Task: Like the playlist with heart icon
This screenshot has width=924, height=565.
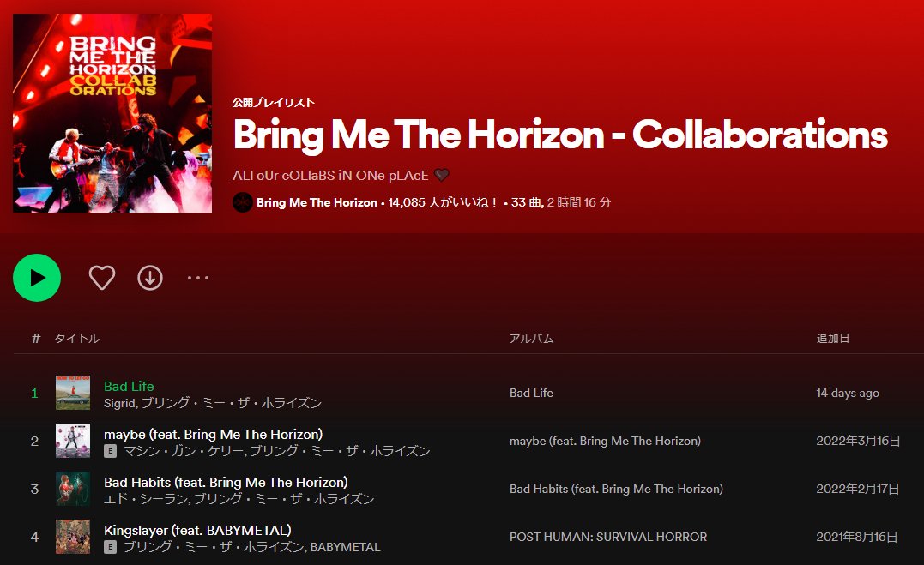Action: pos(102,278)
